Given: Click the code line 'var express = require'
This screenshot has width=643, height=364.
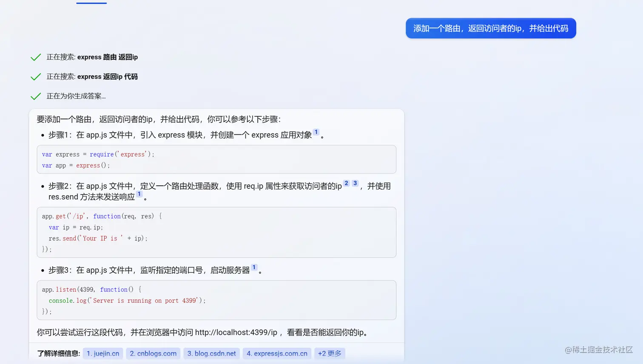Looking at the screenshot, I should [98, 154].
